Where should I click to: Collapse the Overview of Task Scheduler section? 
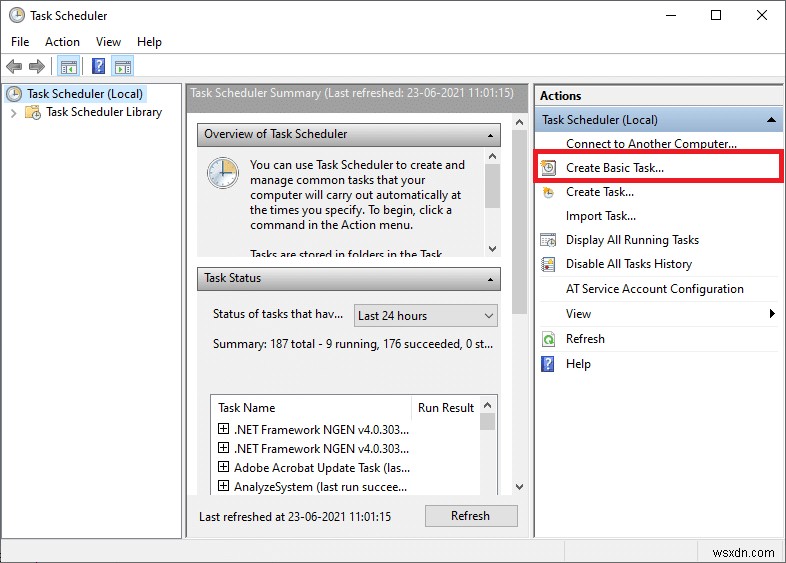point(490,135)
